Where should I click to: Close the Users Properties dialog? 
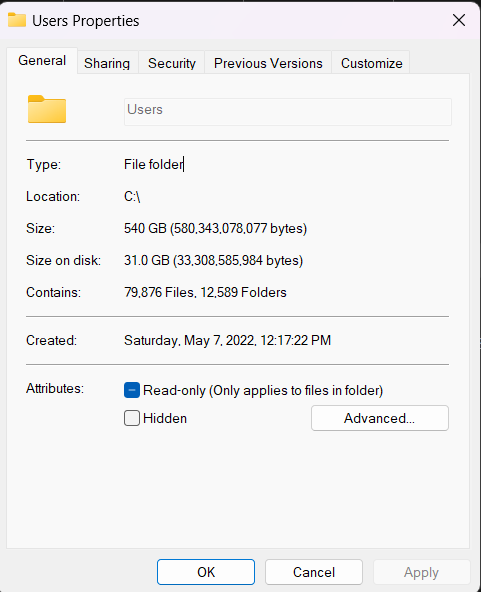click(459, 20)
